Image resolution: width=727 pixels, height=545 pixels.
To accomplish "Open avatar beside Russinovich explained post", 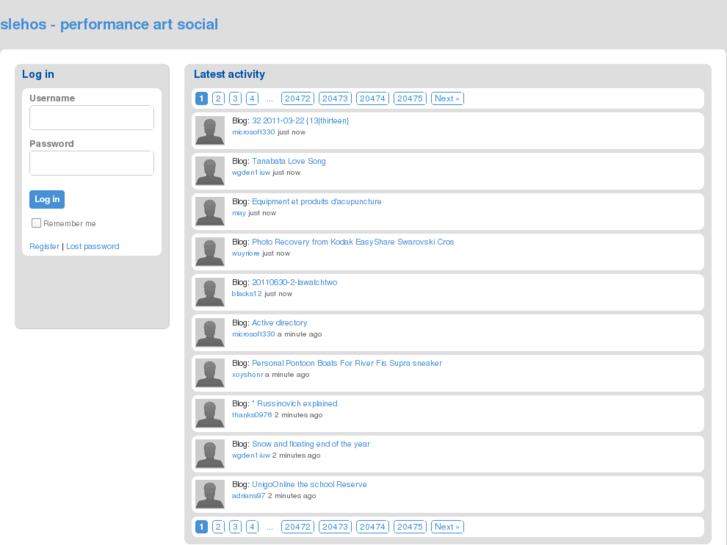I will [x=210, y=414].
